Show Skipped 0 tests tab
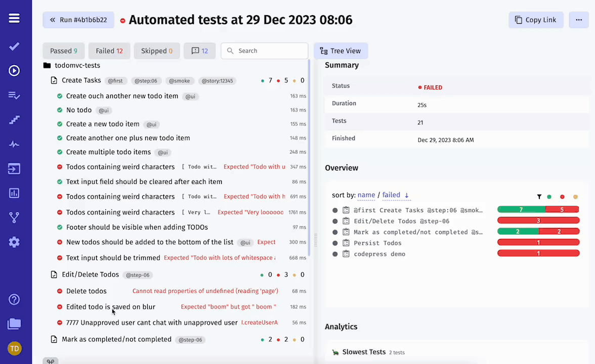The height and width of the screenshot is (364, 595). point(157,51)
